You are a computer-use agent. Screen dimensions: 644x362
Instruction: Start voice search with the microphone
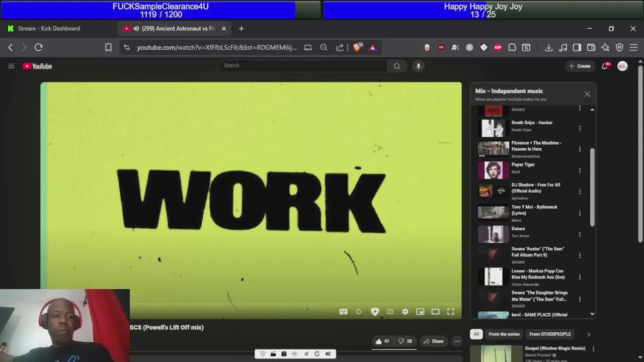(x=418, y=66)
